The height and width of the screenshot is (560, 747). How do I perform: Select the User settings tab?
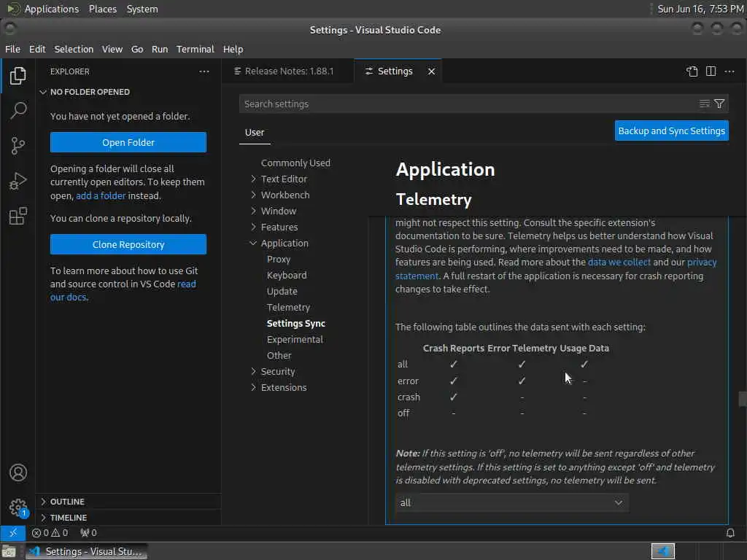point(255,133)
